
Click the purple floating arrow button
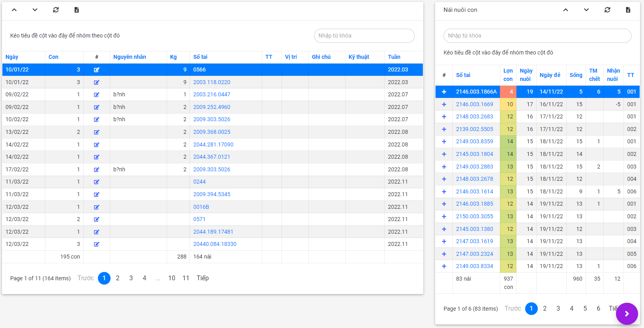pos(627,314)
